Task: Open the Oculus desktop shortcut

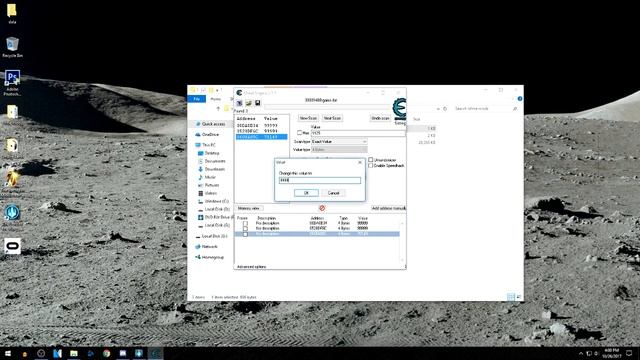Action: click(12, 247)
